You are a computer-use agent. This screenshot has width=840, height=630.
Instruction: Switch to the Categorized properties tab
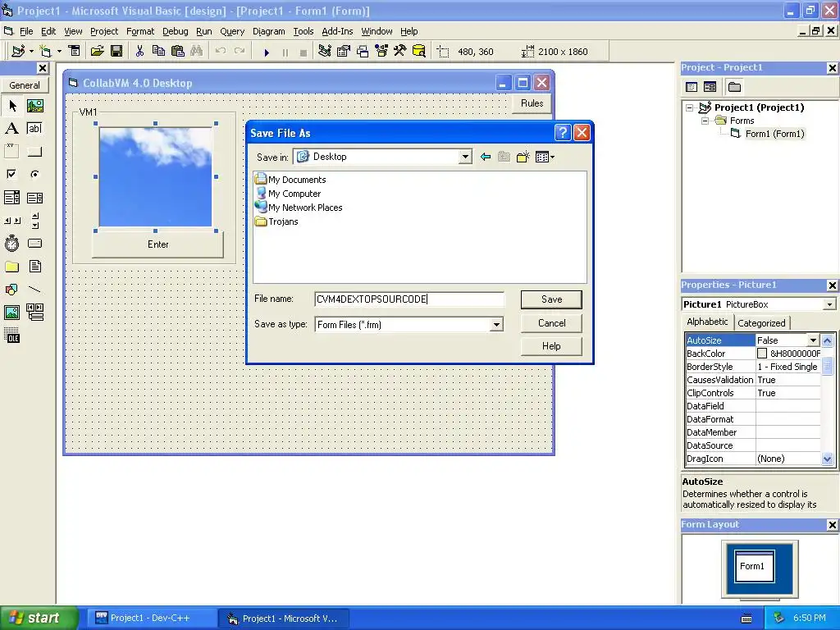coord(761,323)
